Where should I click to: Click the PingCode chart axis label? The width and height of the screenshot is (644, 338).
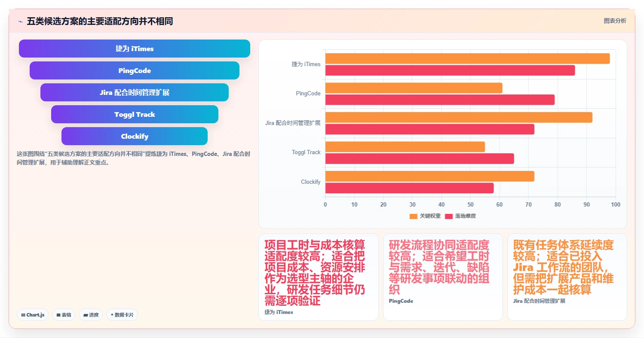[x=308, y=93]
